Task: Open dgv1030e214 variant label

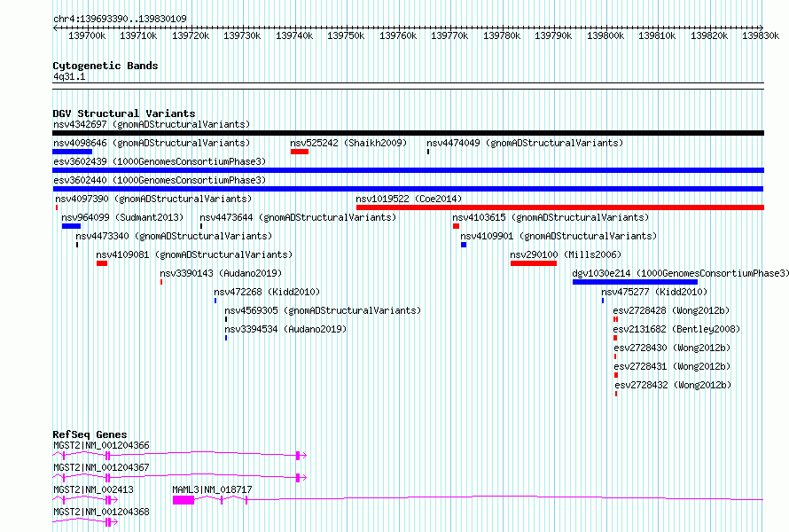Action: (681, 273)
